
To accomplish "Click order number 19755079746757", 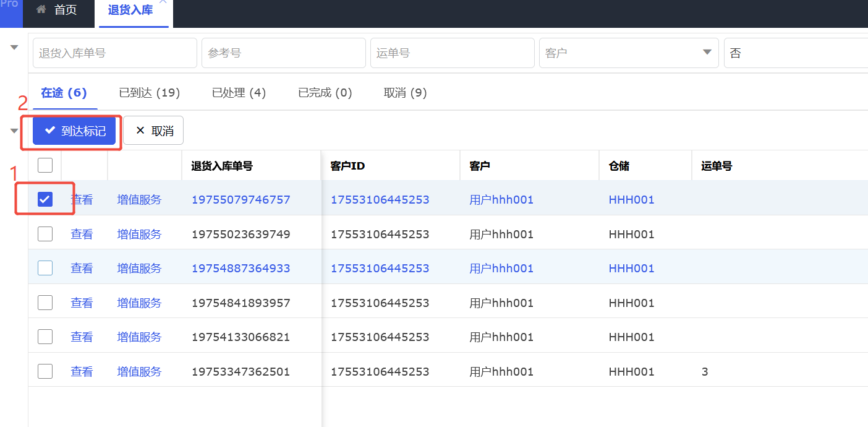I will [241, 199].
